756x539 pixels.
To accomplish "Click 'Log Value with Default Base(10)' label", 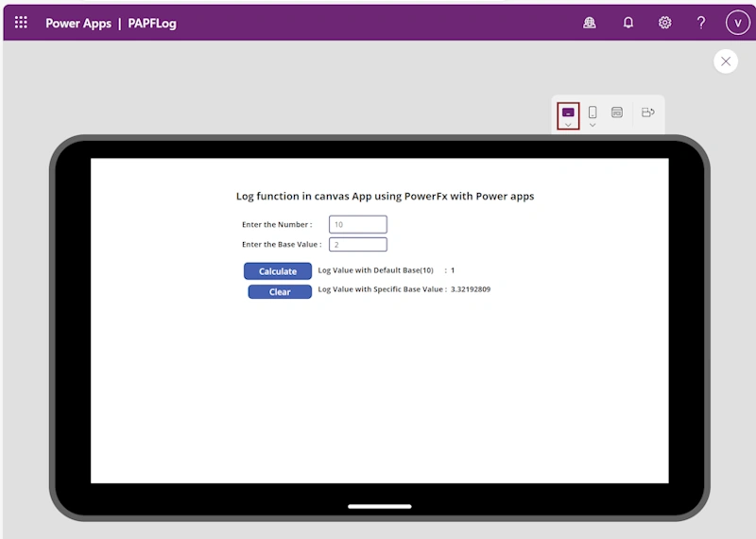I will point(375,270).
